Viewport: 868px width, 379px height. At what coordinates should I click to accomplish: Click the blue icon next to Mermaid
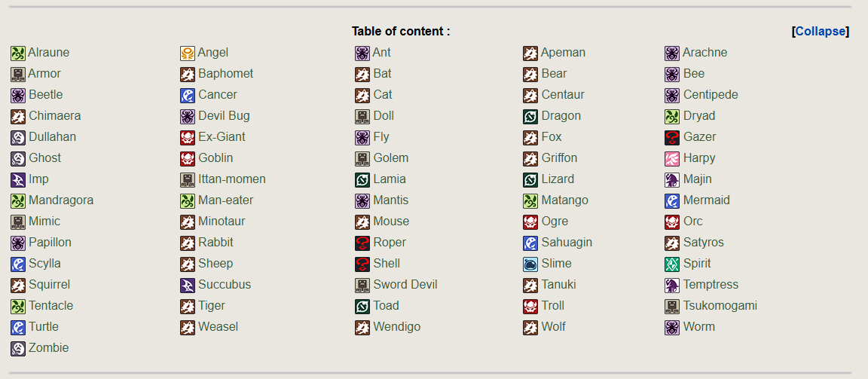pos(672,200)
